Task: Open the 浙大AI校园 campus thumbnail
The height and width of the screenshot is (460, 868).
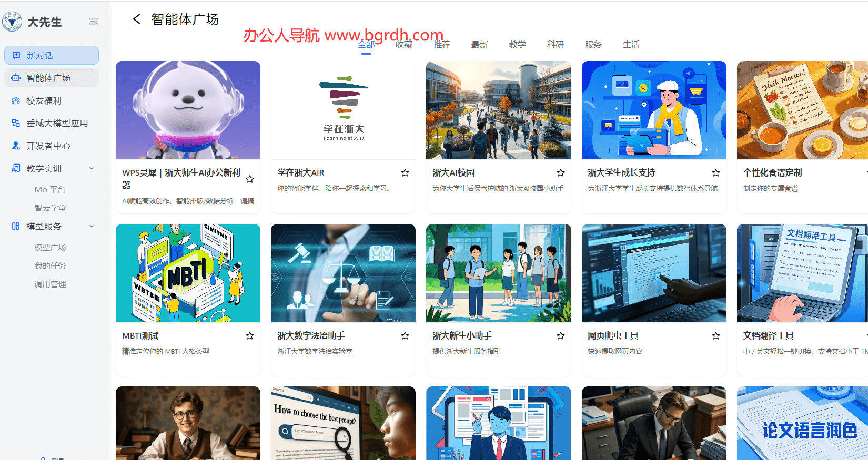Action: 499,110
